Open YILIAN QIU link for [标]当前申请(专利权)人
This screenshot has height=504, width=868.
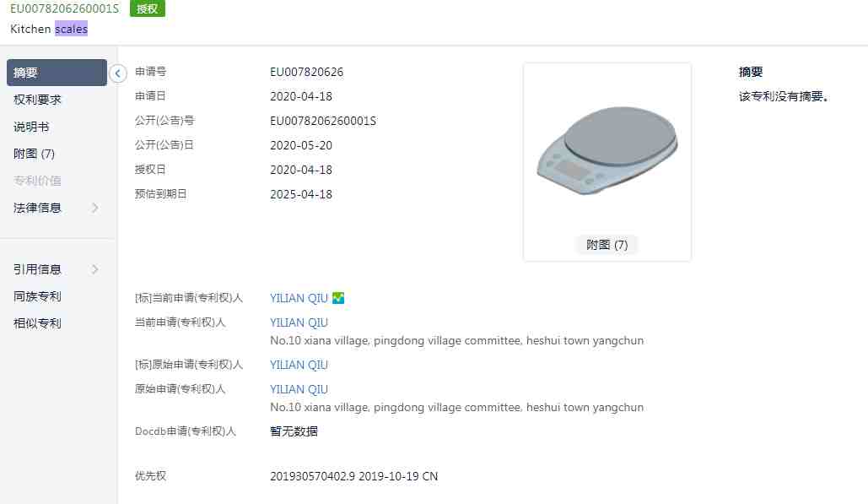(x=299, y=298)
